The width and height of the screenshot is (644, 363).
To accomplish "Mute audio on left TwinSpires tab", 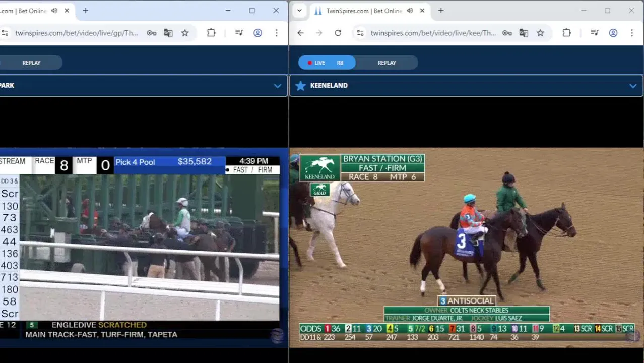I will 54,11.
